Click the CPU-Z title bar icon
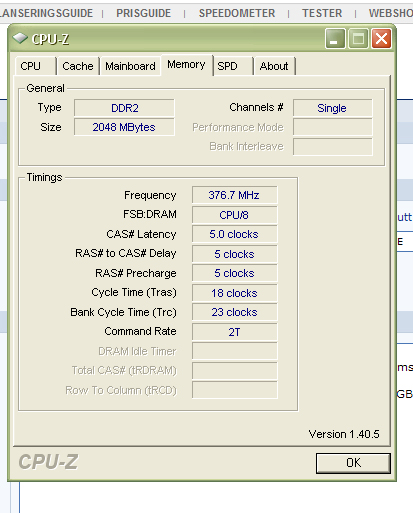The image size is (413, 513). pos(20,39)
